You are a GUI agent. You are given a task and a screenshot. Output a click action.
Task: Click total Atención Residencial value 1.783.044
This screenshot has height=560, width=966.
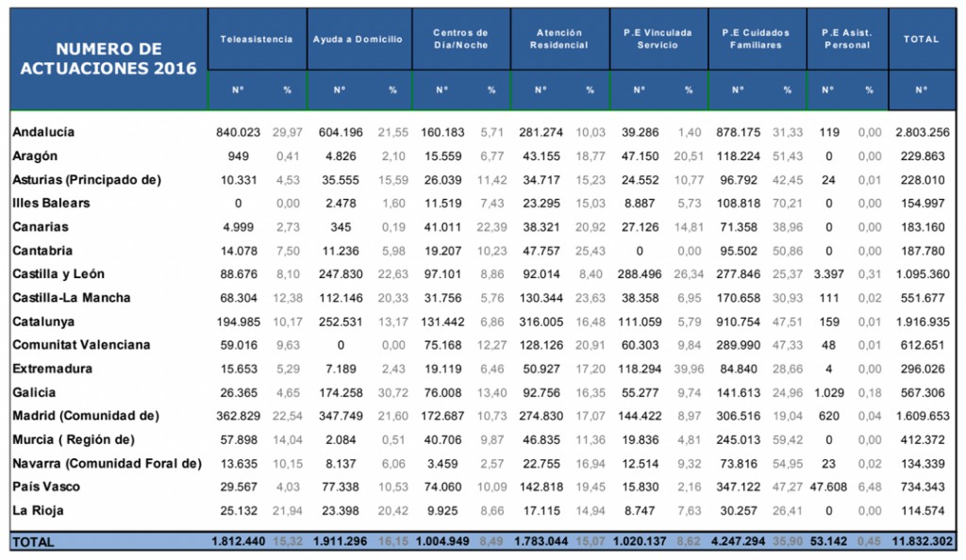pyautogui.click(x=541, y=542)
